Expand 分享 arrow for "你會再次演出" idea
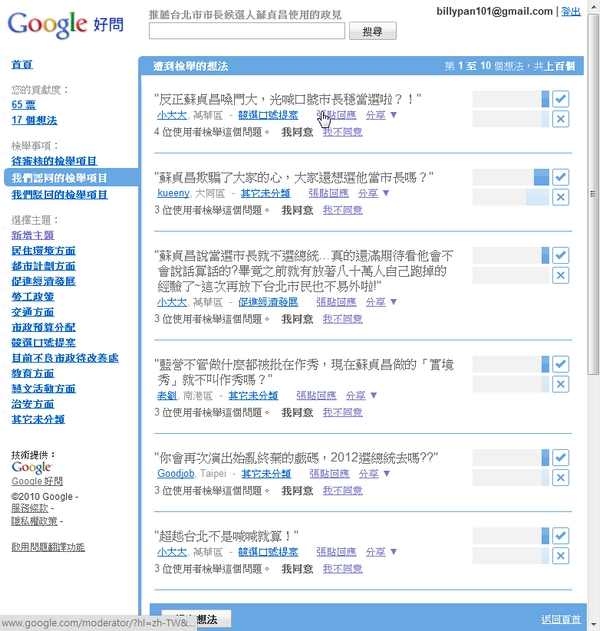 (x=387, y=474)
